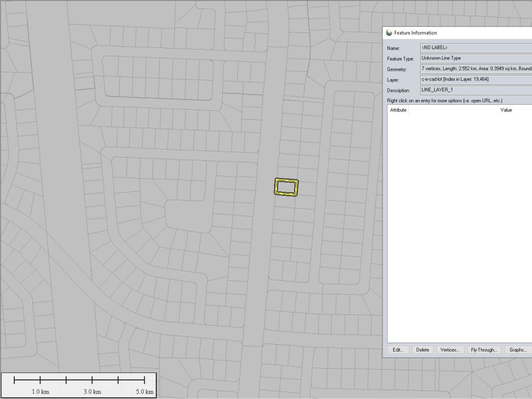This screenshot has height=399, width=532.
Task: Click the globe icon on the Feature Information title bar
Action: coord(389,32)
